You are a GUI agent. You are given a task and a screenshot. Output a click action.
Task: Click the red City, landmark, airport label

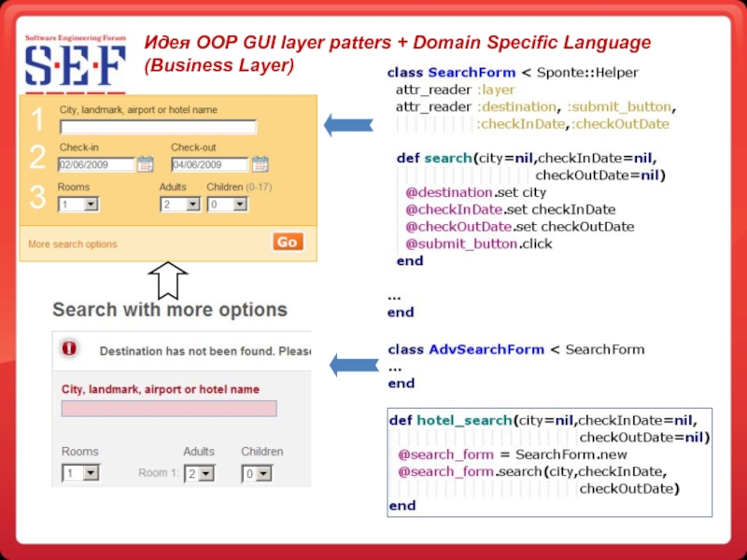[161, 389]
